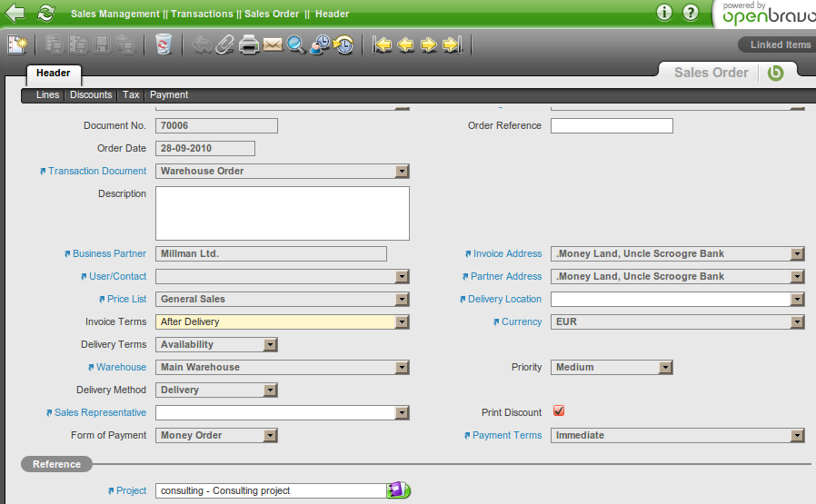Click the history clock arrow icon

click(x=343, y=44)
